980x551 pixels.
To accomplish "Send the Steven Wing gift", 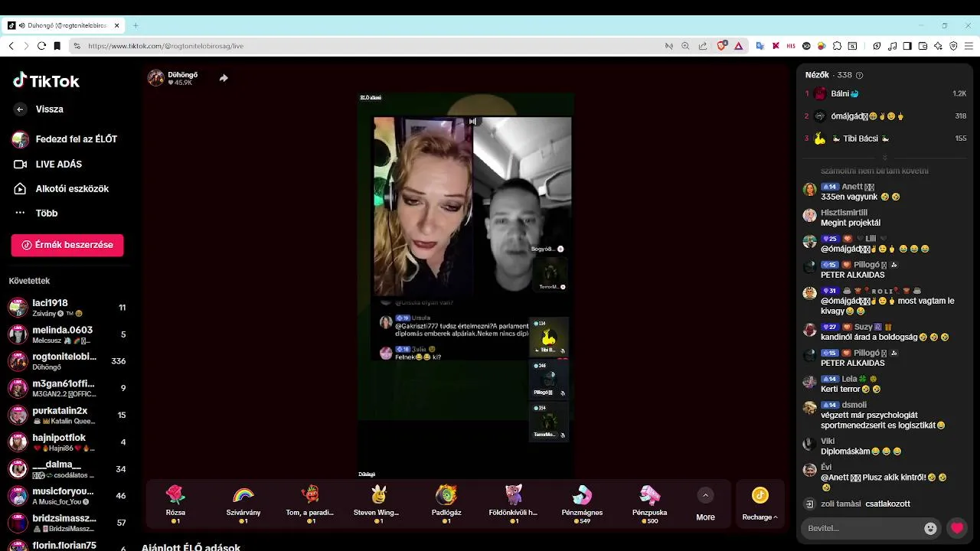I will 377,504.
